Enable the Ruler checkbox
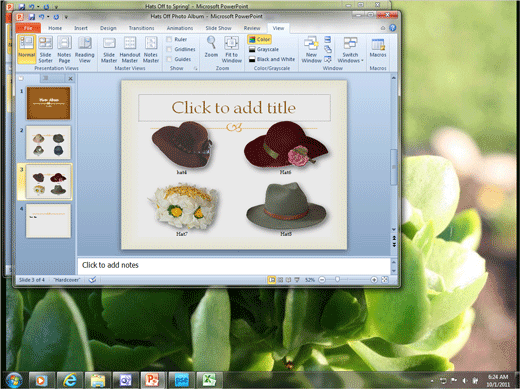Image resolution: width=520 pixels, height=389 pixels. coord(169,39)
